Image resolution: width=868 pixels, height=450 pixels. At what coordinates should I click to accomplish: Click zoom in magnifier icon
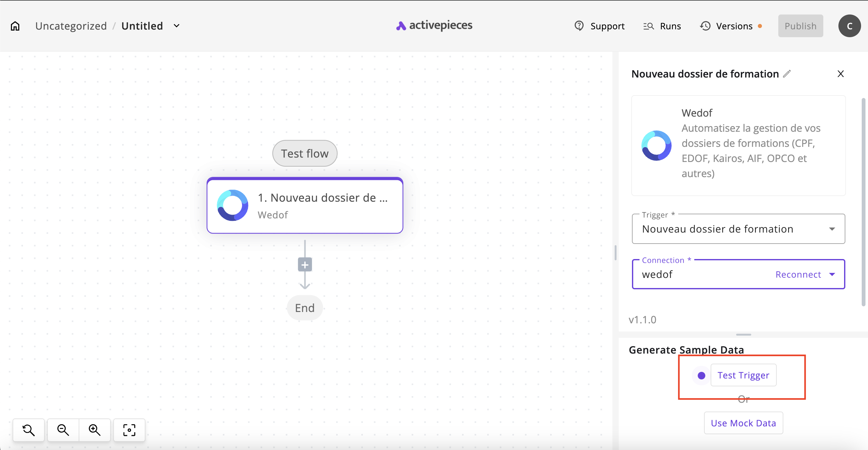pyautogui.click(x=94, y=430)
